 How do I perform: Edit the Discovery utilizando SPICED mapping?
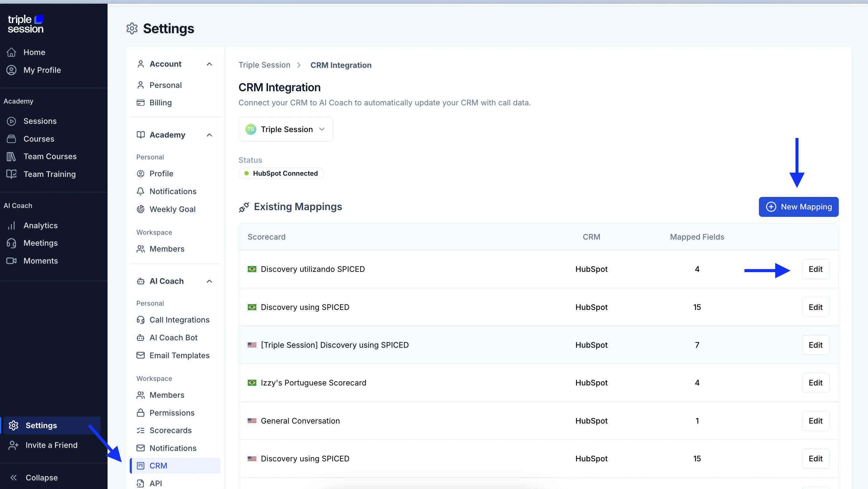pyautogui.click(x=815, y=269)
